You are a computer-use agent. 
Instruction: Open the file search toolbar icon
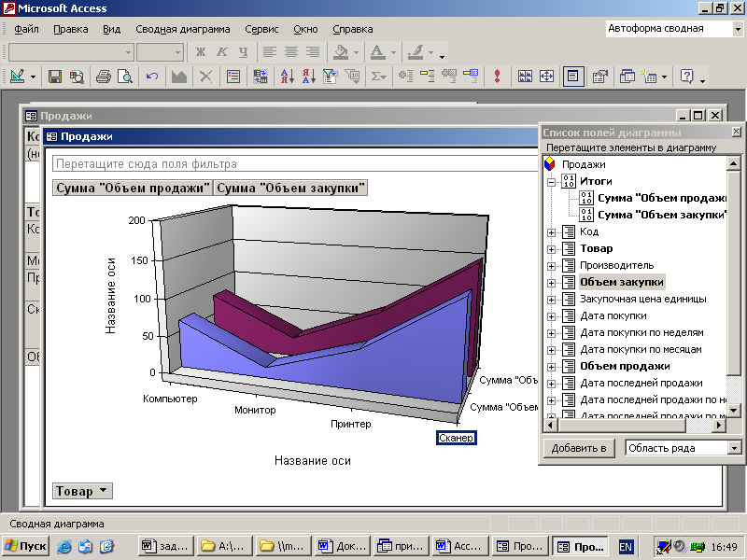coord(77,77)
